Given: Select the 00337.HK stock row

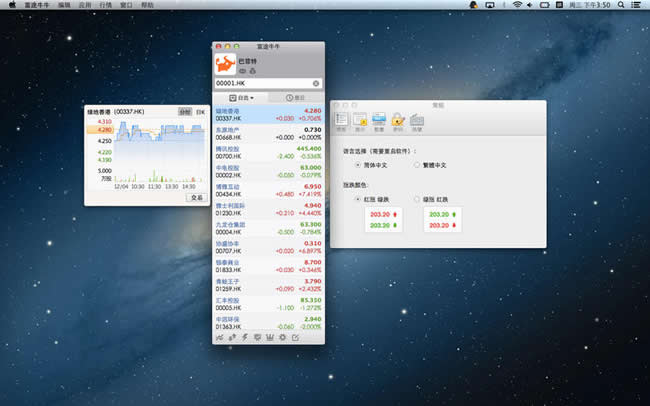Looking at the screenshot, I should coord(268,115).
